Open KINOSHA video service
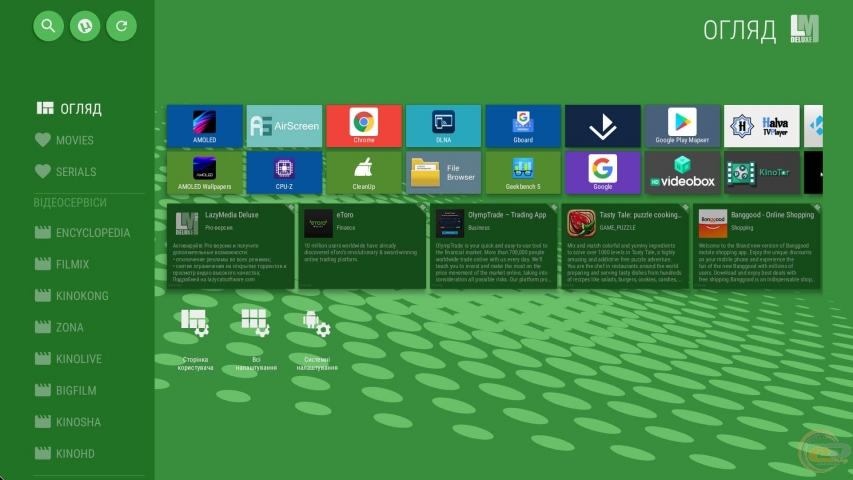The height and width of the screenshot is (480, 853). (x=67, y=422)
